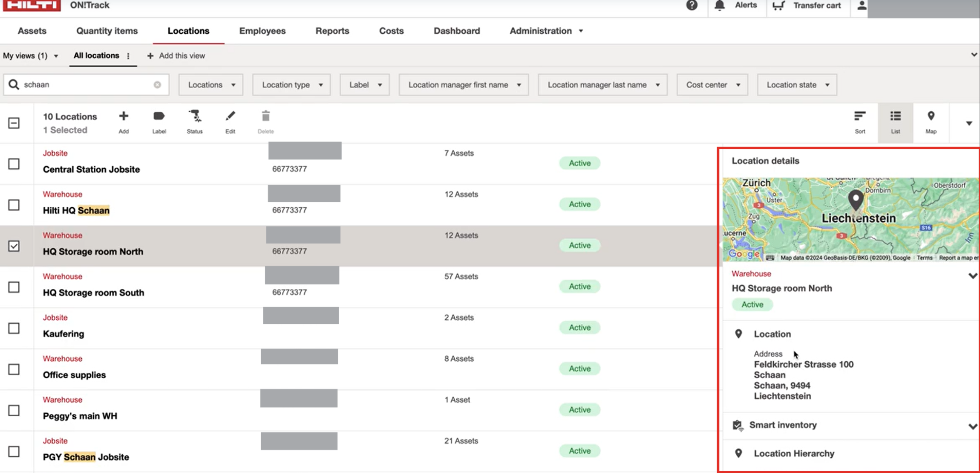Clear the schaan search text
The width and height of the screenshot is (980, 473).
click(x=157, y=84)
